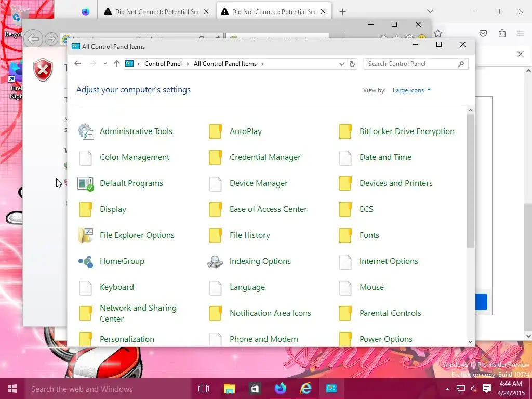
Task: Click the Search the web and Windows box
Action: 107,389
